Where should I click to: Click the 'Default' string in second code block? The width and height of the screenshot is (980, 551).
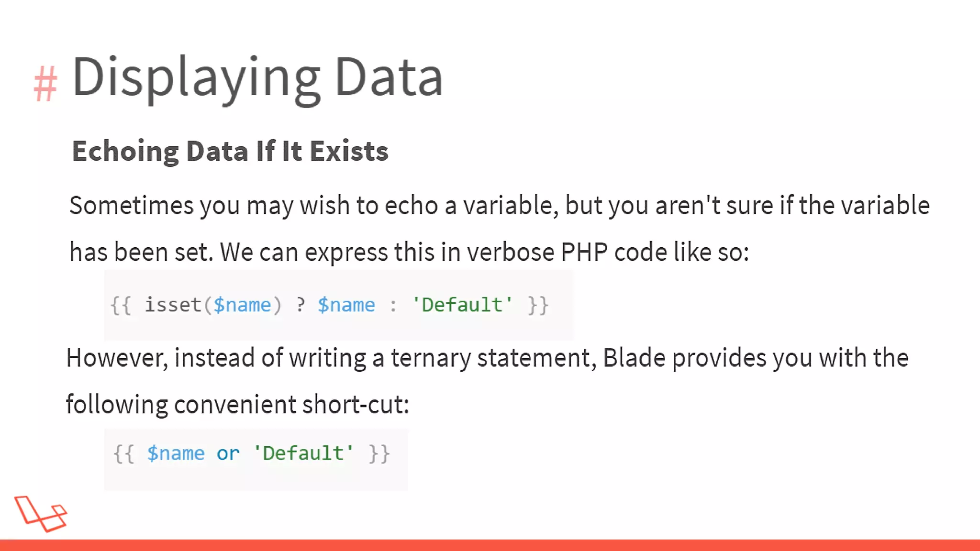(x=303, y=453)
